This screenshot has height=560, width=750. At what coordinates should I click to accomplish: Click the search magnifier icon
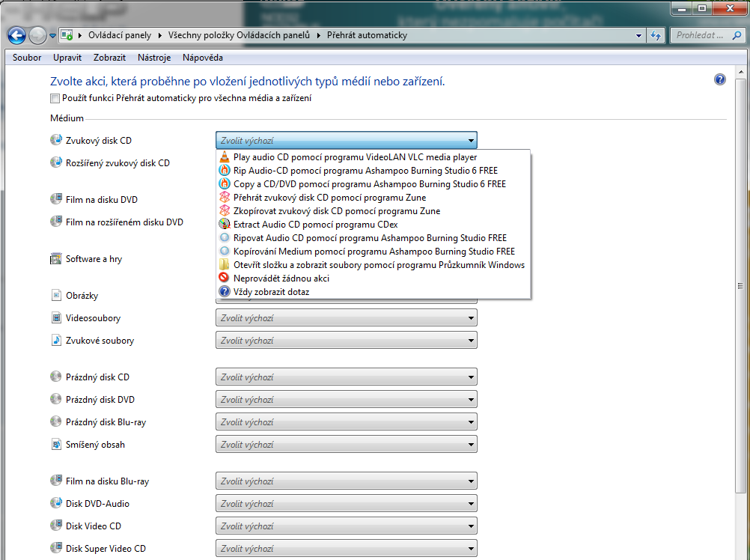click(x=737, y=35)
